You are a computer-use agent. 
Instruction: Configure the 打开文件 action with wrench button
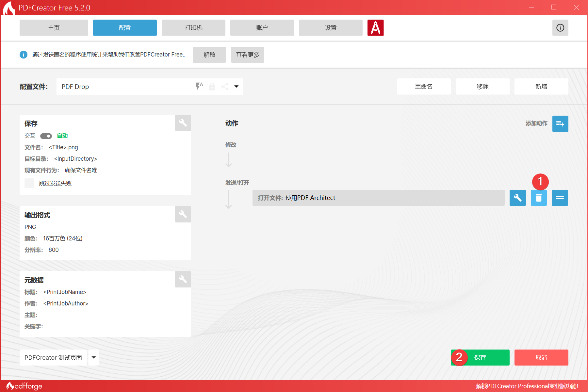pos(517,198)
